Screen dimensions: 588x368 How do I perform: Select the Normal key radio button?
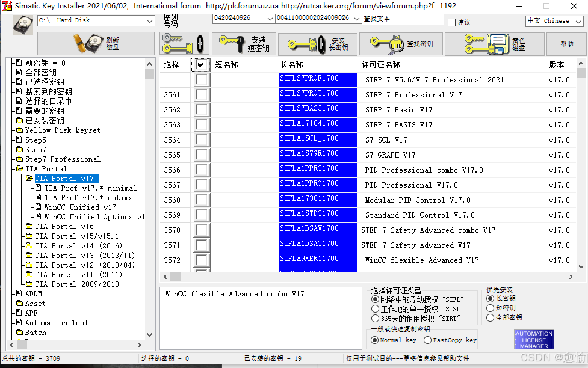coord(374,340)
